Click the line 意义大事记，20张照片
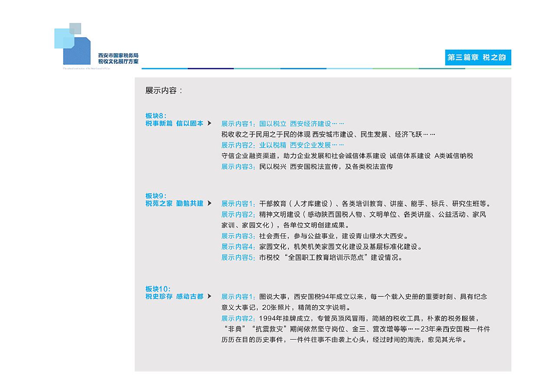 tap(286, 308)
